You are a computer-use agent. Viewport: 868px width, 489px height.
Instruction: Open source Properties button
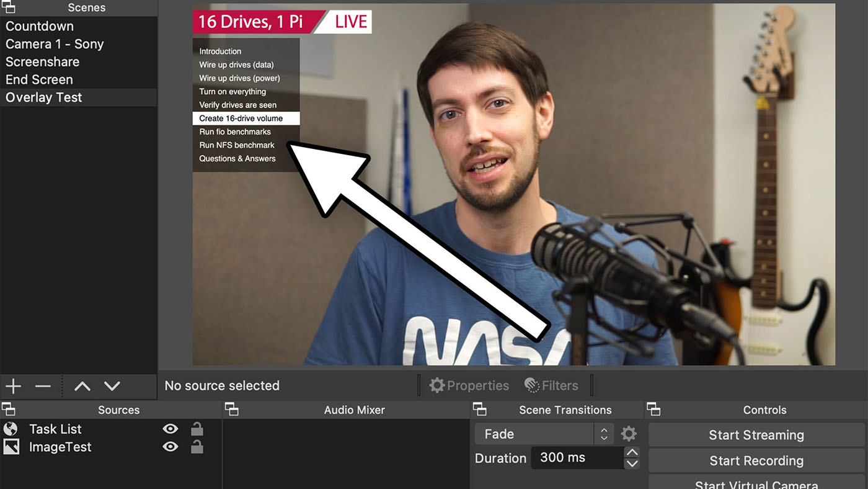(x=469, y=385)
